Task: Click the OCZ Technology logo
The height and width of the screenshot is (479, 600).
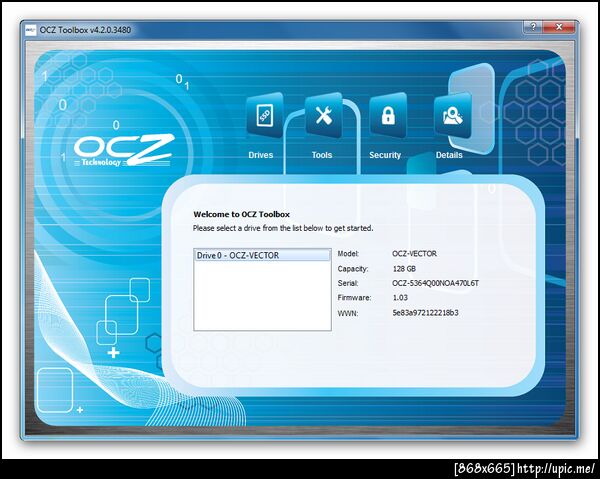Action: 124,150
